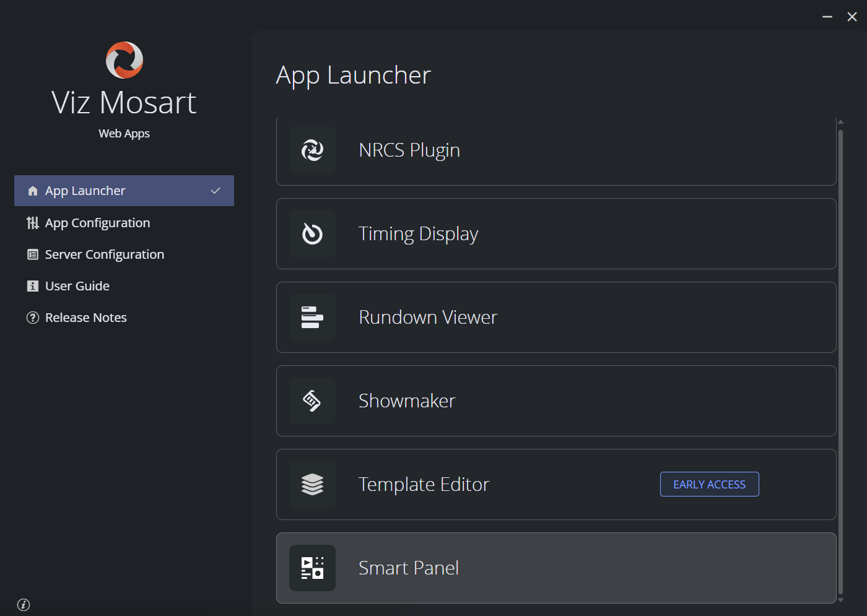
Task: Go to Server Configuration in sidebar
Action: [124, 254]
